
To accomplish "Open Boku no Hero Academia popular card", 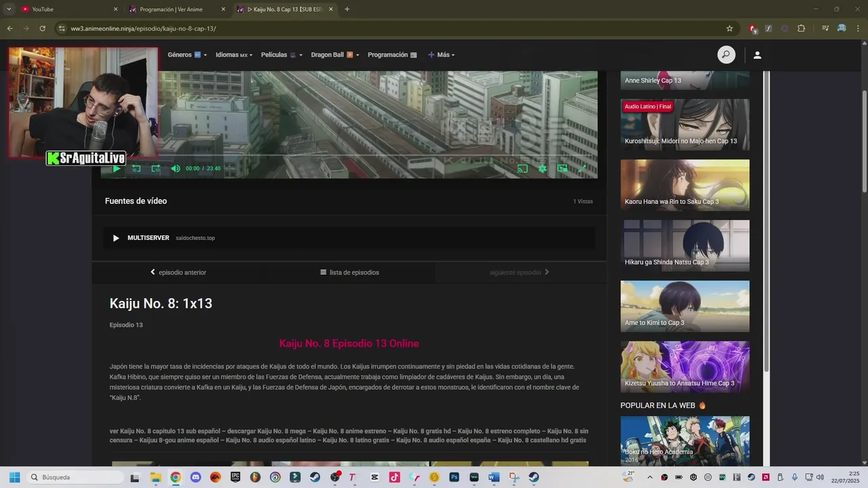I will click(685, 441).
